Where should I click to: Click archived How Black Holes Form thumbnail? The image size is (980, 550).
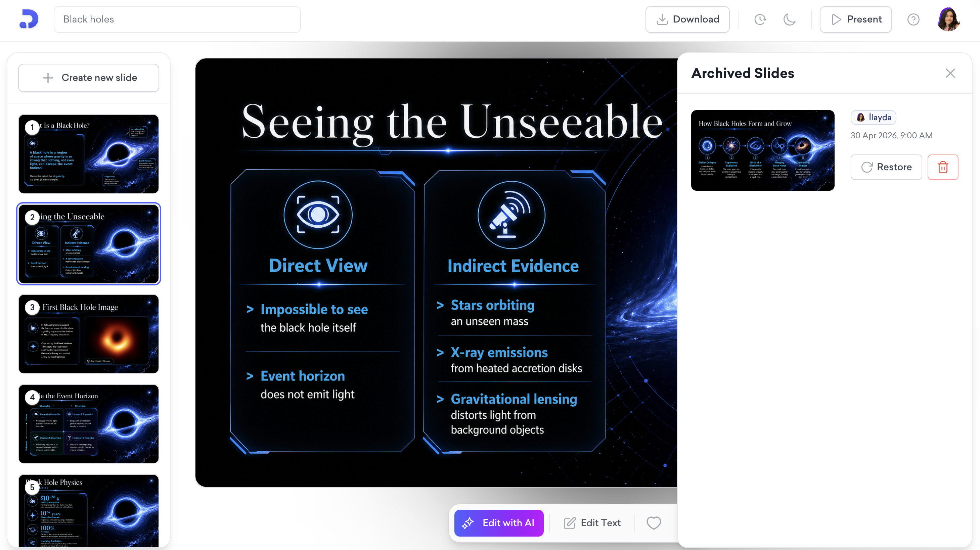(x=762, y=150)
